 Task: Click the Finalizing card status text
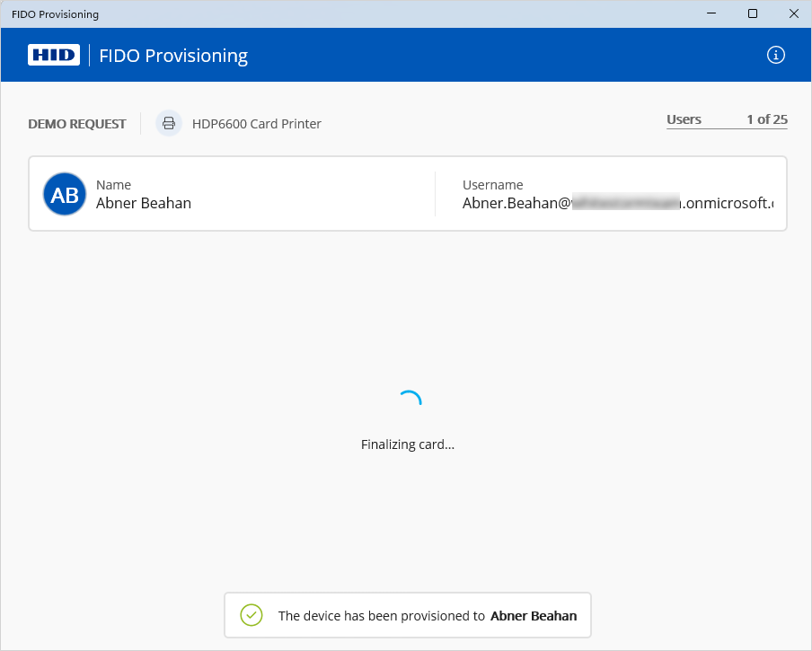(x=408, y=444)
